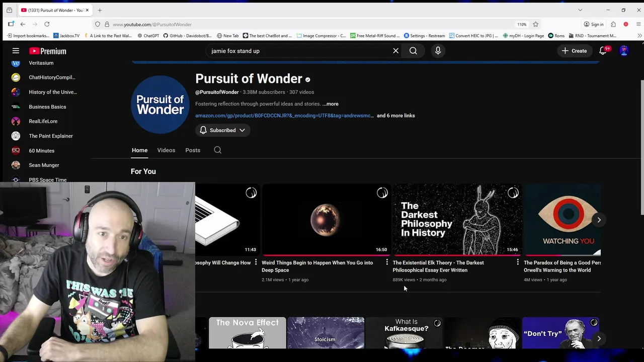Open Sean Munger subscription
Image resolution: width=644 pixels, height=362 pixels.
(x=43, y=165)
